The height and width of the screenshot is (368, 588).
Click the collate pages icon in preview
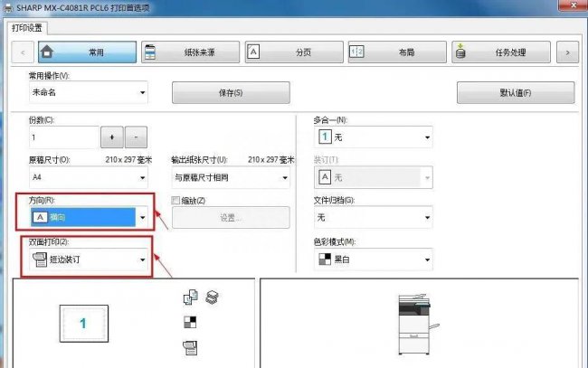click(191, 297)
